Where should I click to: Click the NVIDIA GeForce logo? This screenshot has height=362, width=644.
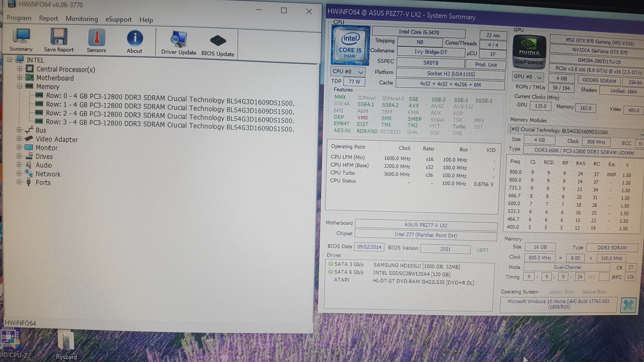[529, 52]
